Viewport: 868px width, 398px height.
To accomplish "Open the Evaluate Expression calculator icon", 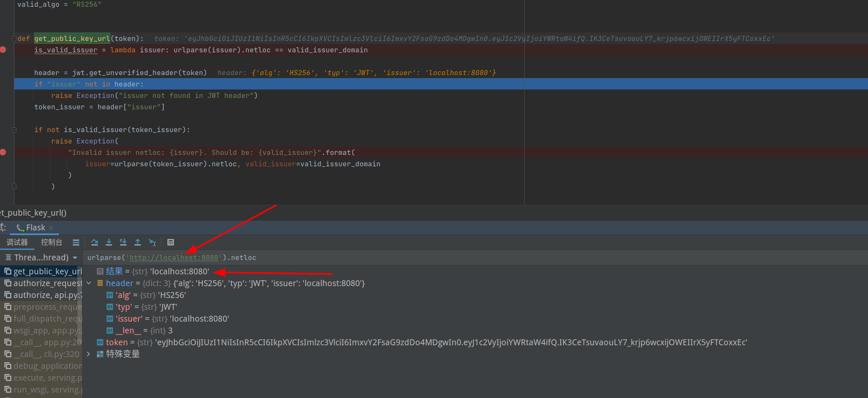I will pos(171,242).
